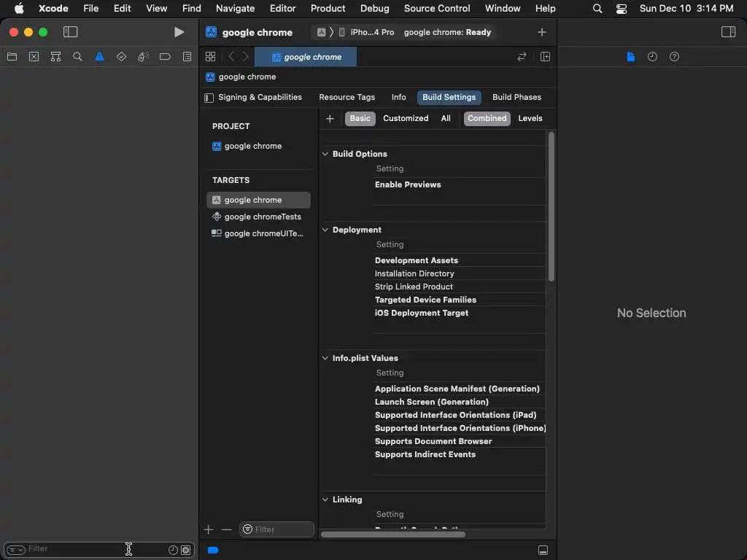Add an editor on the right

[545, 57]
